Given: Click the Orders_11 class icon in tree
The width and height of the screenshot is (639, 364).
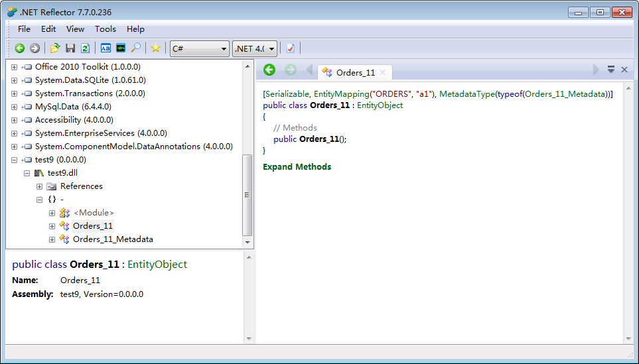Looking at the screenshot, I should pos(64,226).
